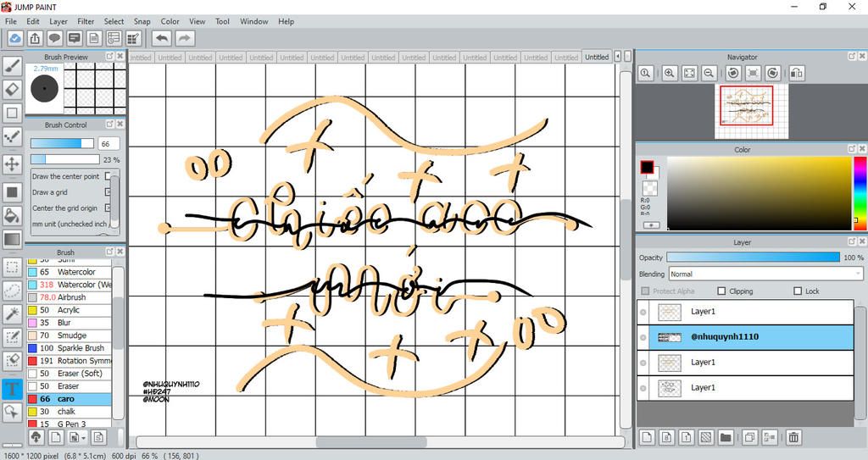Select the rectangular Select tool
Image resolution: width=868 pixels, height=460 pixels.
pos(12,268)
